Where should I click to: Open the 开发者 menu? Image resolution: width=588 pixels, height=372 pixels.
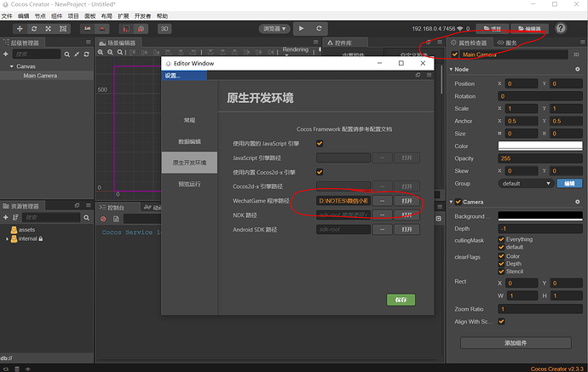[x=142, y=16]
